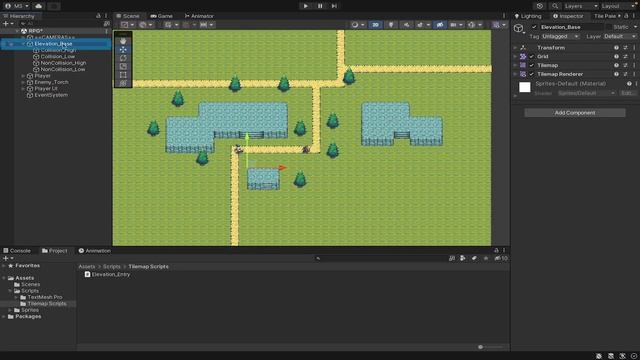The width and height of the screenshot is (640, 360).
Task: Collapse the Elevation_Base object in Hierarchy
Action: point(23,44)
